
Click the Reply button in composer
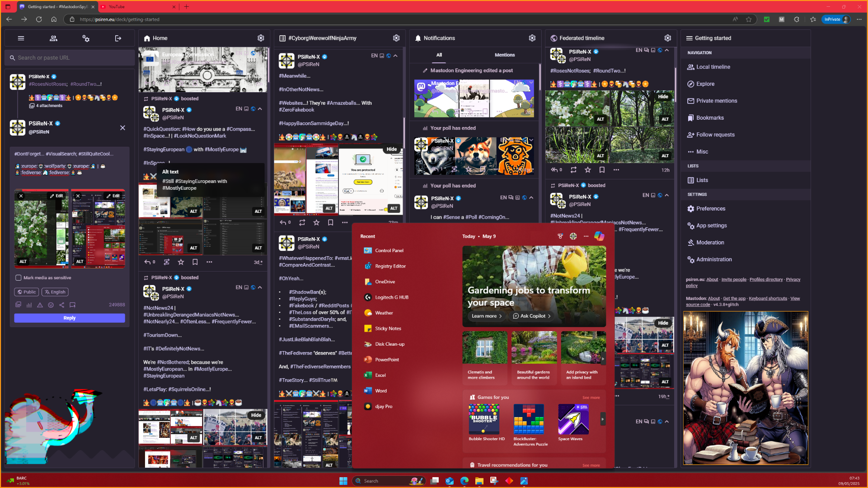pyautogui.click(x=70, y=318)
